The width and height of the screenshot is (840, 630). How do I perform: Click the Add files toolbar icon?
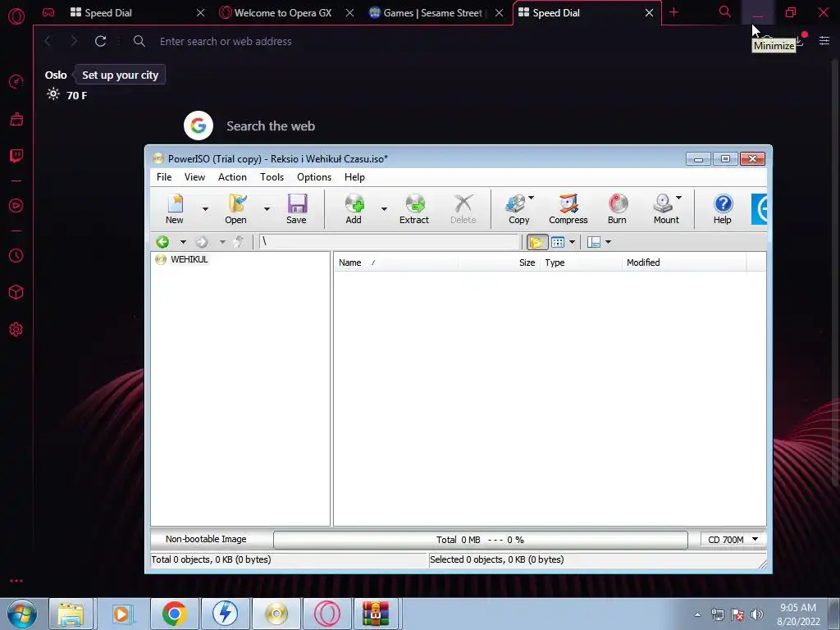point(354,209)
